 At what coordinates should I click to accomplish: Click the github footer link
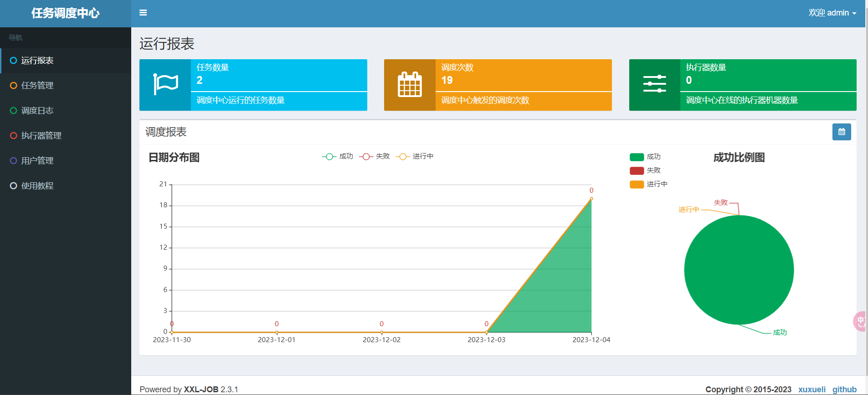click(x=844, y=390)
